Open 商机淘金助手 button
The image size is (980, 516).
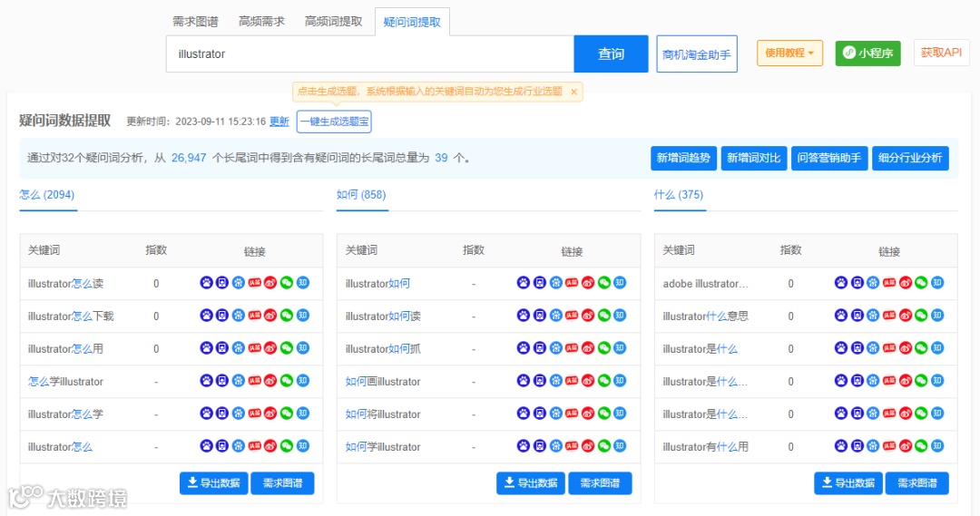(x=697, y=54)
